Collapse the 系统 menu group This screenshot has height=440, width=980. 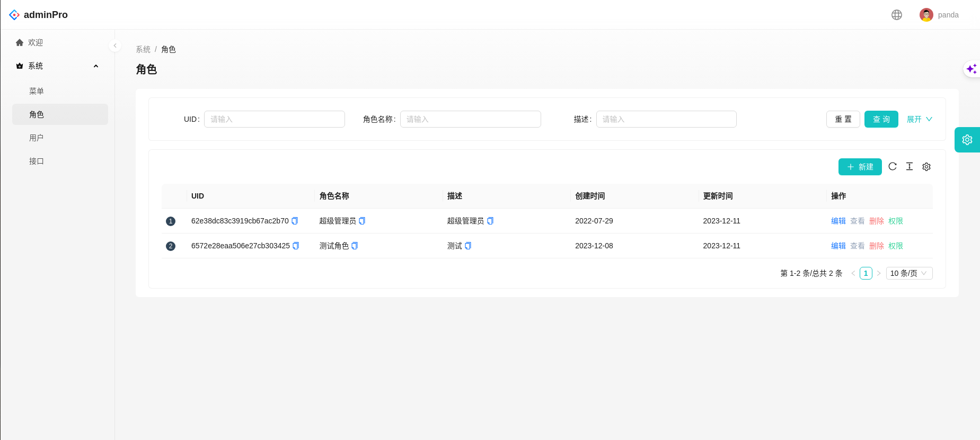pyautogui.click(x=96, y=66)
